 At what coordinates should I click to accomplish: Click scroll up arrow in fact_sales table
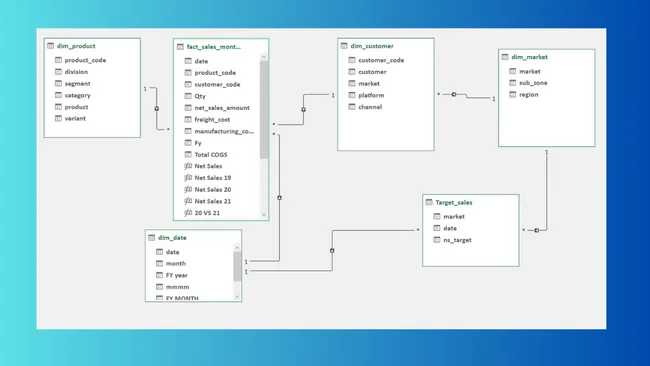click(x=264, y=57)
